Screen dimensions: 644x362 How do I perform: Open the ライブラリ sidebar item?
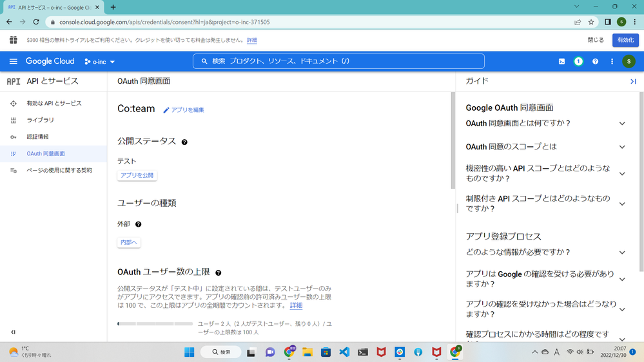54,120
